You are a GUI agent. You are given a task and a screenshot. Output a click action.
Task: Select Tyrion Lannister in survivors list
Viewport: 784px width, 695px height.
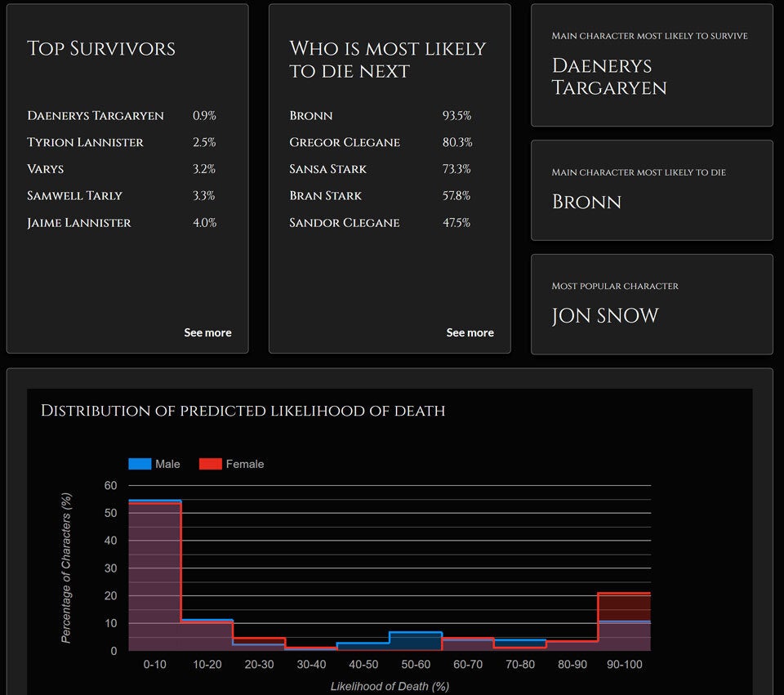tap(85, 142)
